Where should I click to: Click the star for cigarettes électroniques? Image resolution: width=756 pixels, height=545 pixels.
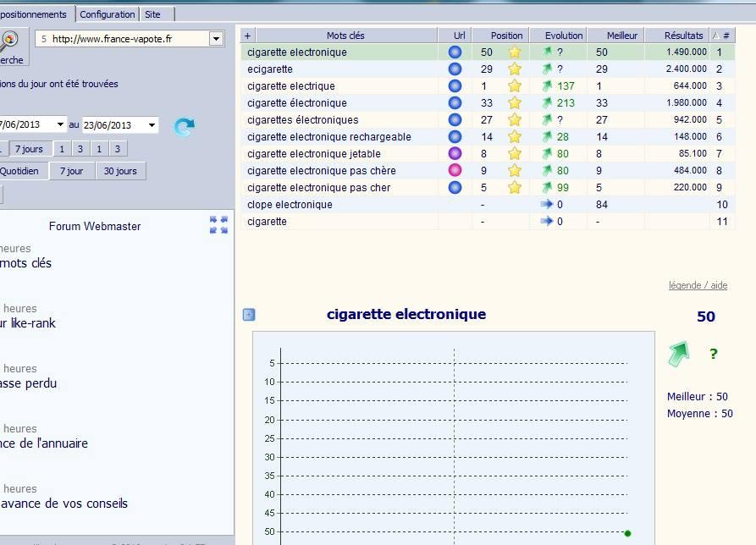[515, 119]
